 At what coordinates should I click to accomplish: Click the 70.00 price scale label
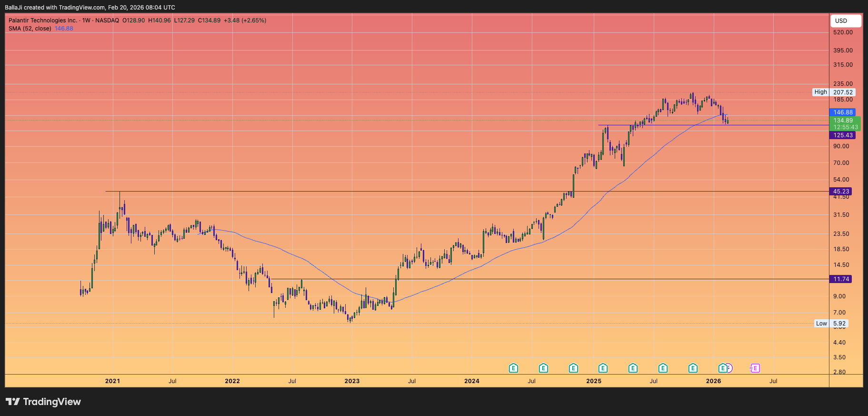(841, 163)
